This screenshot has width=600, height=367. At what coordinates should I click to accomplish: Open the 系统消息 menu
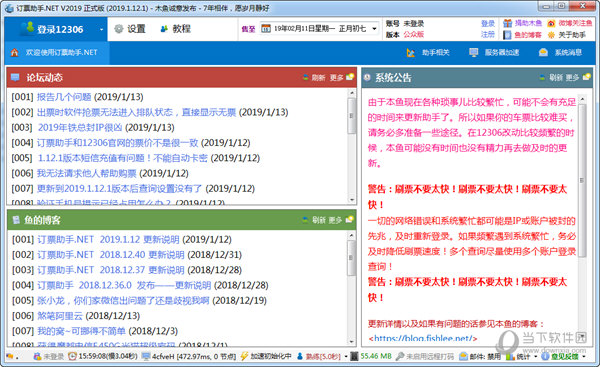560,52
